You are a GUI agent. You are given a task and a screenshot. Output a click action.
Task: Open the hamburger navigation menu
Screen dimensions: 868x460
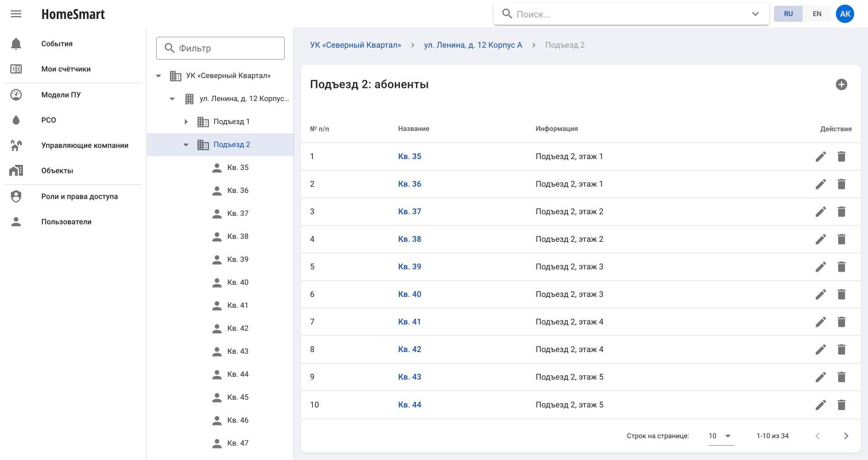[16, 14]
